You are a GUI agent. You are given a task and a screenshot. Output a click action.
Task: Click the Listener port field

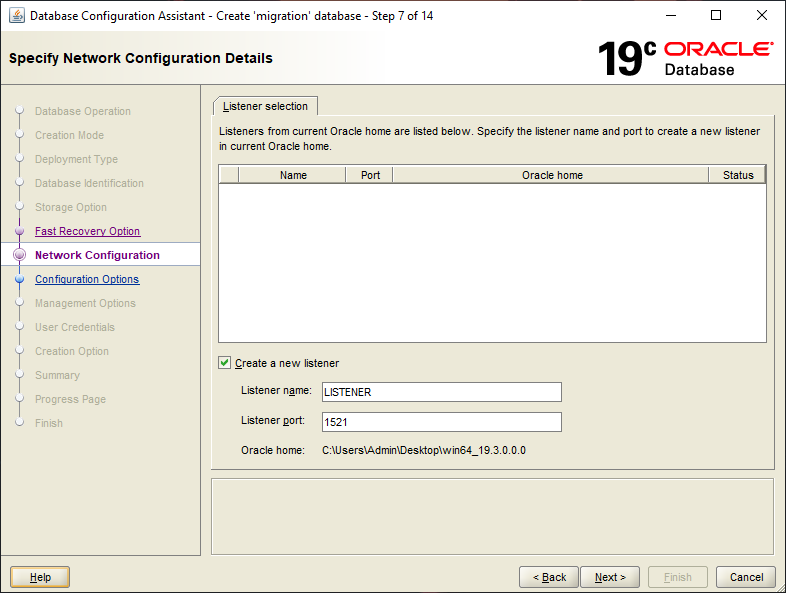(440, 422)
